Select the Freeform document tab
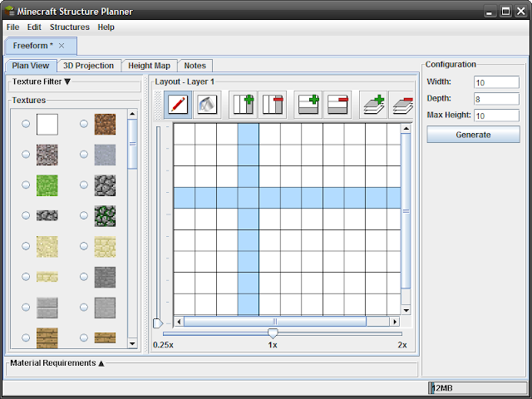The width and height of the screenshot is (532, 399). point(41,46)
